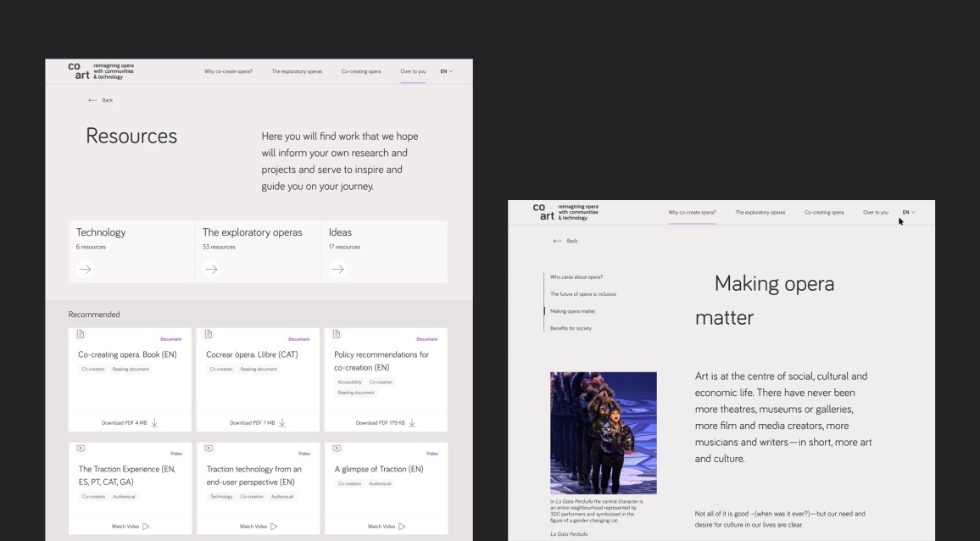980x541 pixels.
Task: Click co art logo in left window
Action: pos(79,71)
